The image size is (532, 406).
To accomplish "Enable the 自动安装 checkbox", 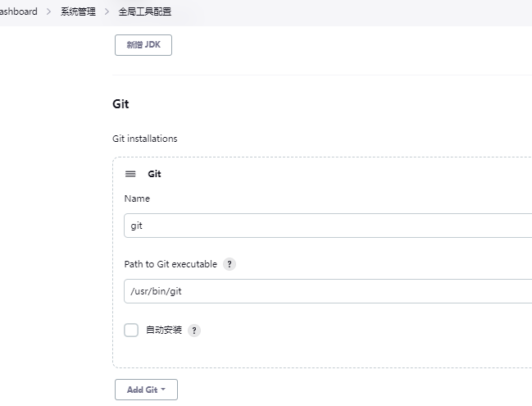I will click(x=131, y=330).
